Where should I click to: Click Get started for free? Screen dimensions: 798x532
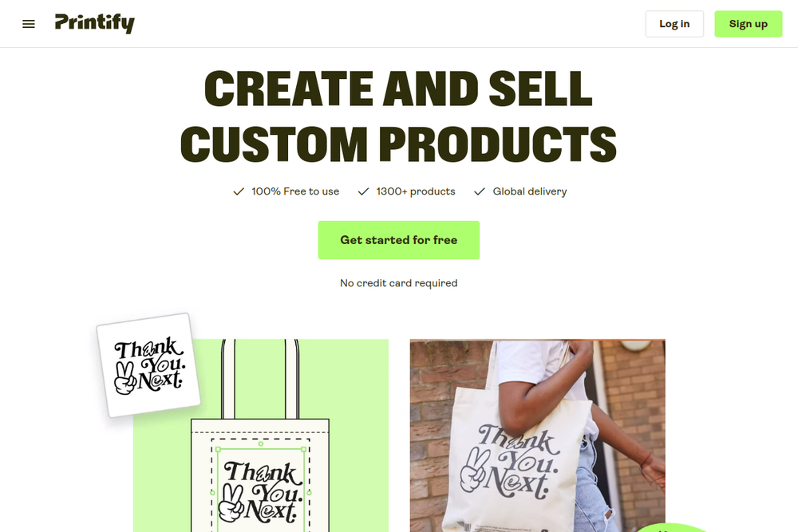(398, 240)
